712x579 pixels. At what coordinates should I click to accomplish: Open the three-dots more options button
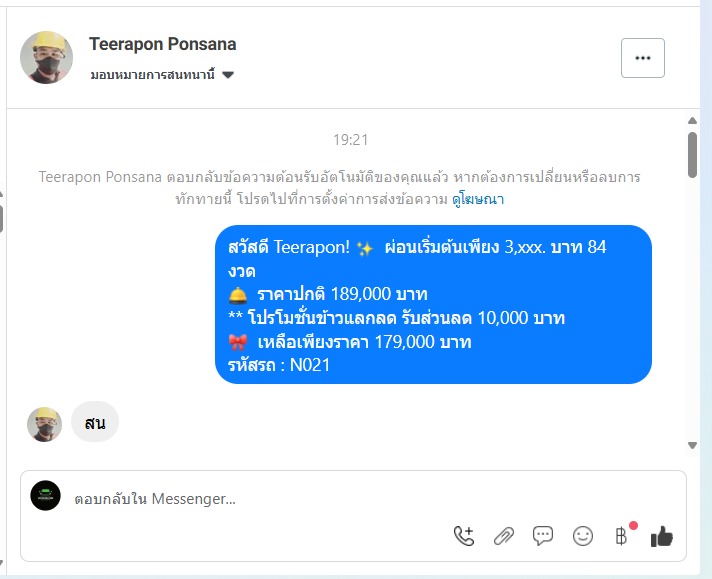(643, 58)
